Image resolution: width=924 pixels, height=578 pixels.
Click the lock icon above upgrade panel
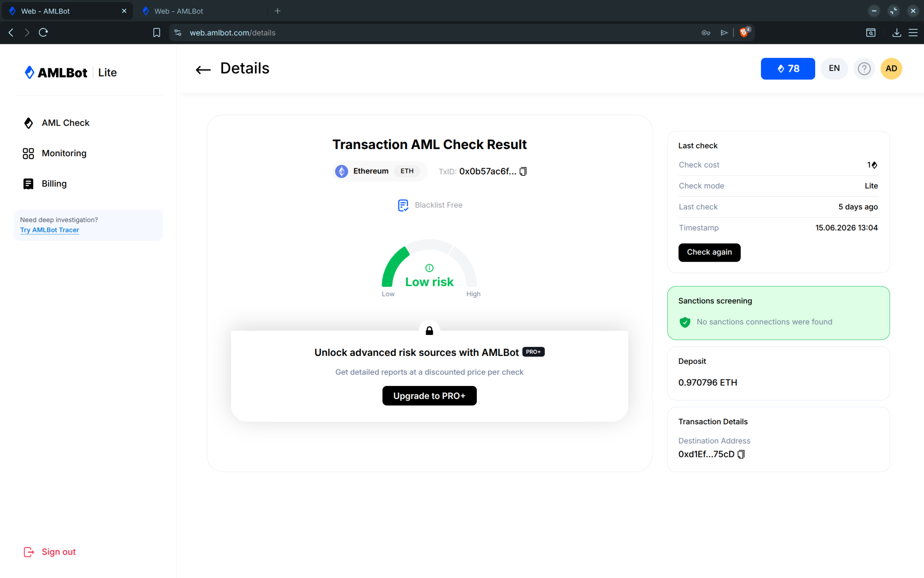coord(429,331)
